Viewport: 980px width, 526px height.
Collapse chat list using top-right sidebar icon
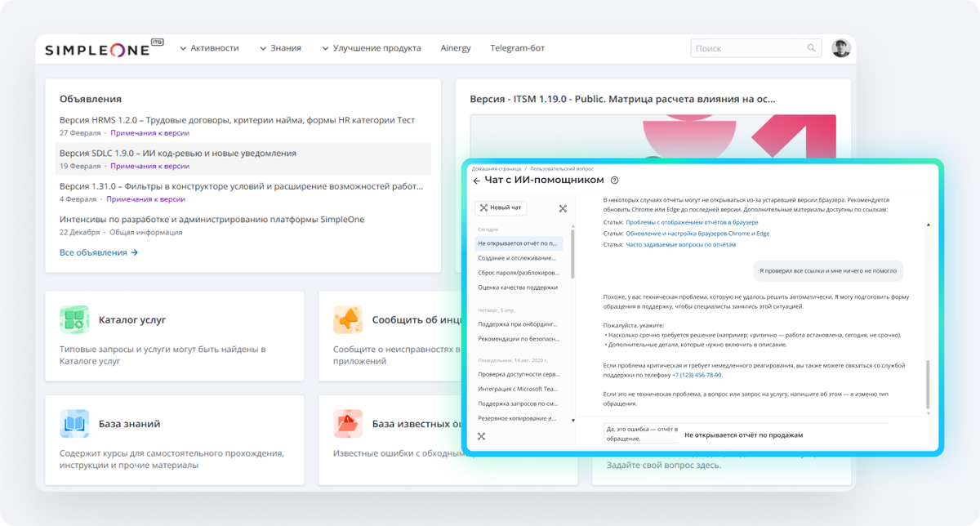pyautogui.click(x=563, y=208)
